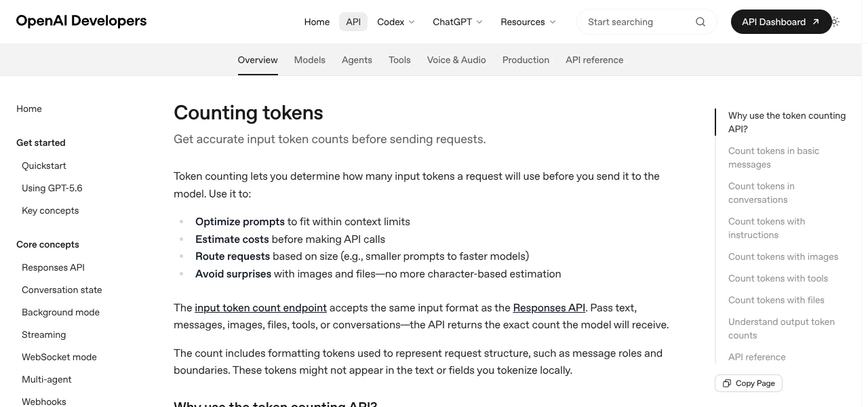Open the Resources dropdown menu
Image resolution: width=868 pixels, height=407 pixels.
528,22
